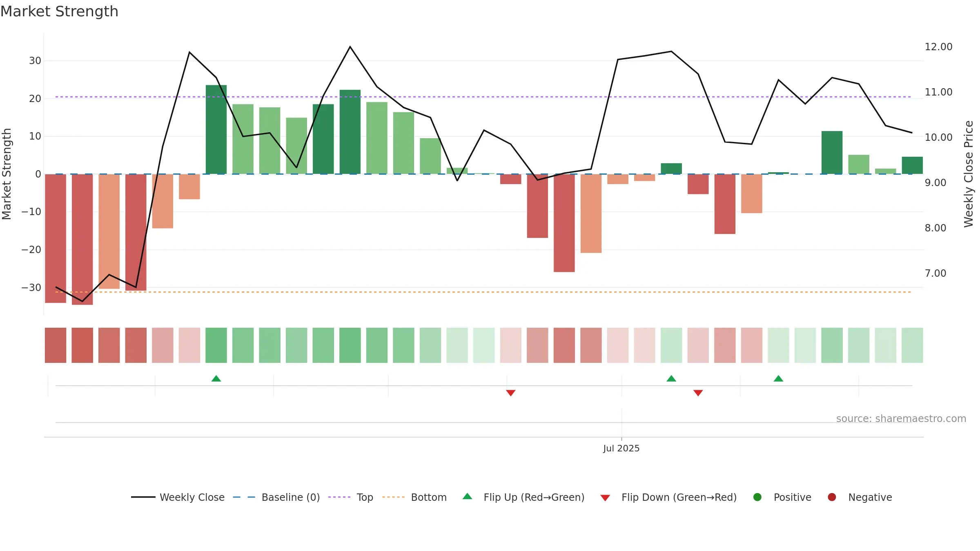
Task: Click the red flip-down marker right of Jul 2025
Action: [x=698, y=393]
